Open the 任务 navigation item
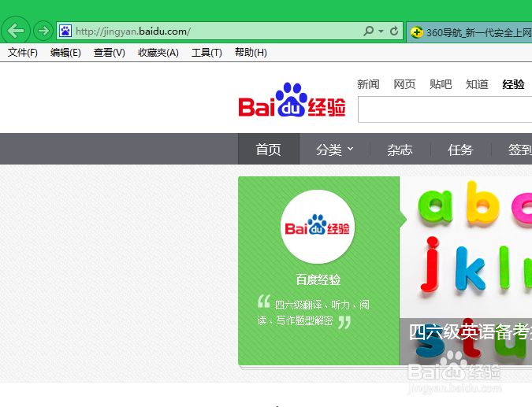 click(460, 149)
